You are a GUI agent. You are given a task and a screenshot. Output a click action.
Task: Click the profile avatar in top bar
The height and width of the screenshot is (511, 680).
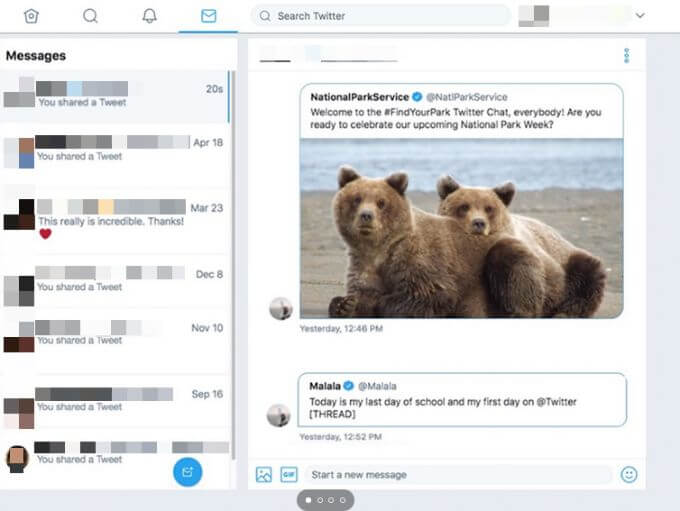pyautogui.click(x=534, y=16)
